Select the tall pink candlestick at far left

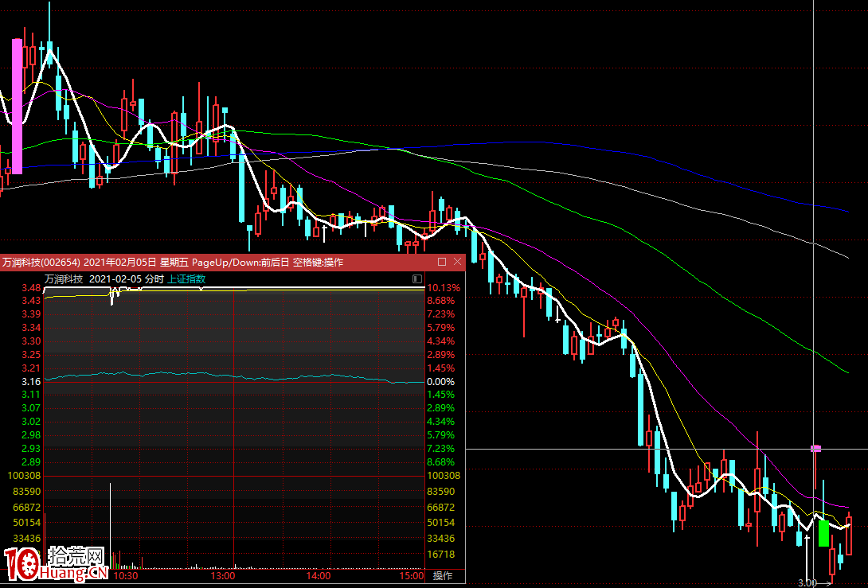click(16, 106)
